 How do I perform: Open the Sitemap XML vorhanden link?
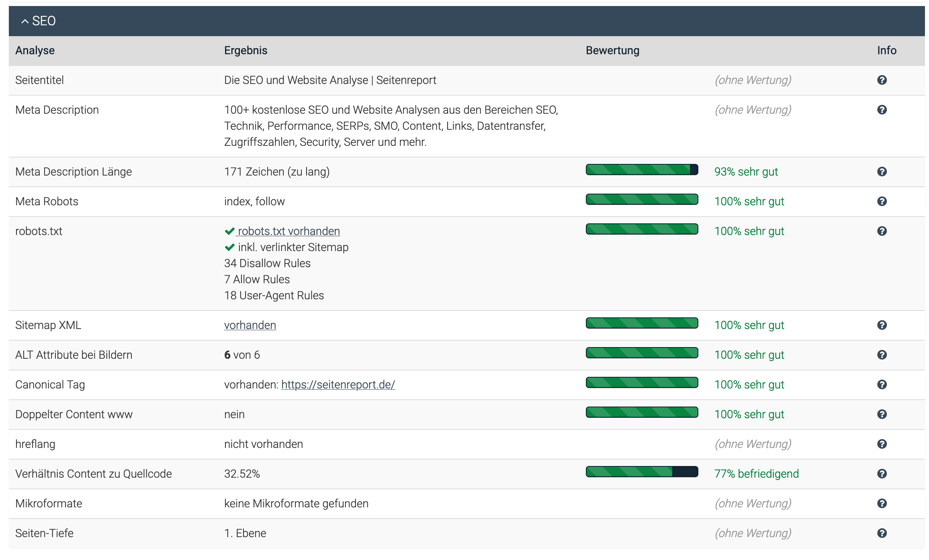pos(250,325)
